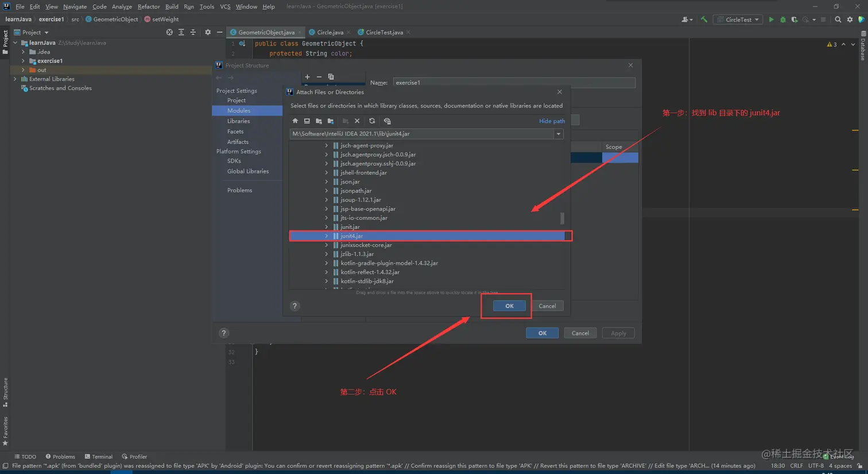This screenshot has width=868, height=474.
Task: Click the plus icon to add a module
Action: click(x=307, y=77)
